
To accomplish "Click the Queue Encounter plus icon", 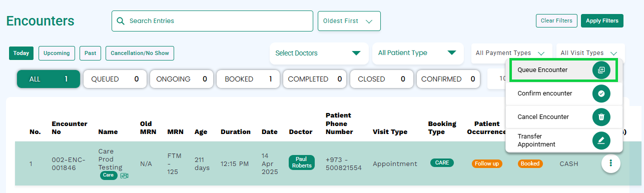I will point(601,70).
